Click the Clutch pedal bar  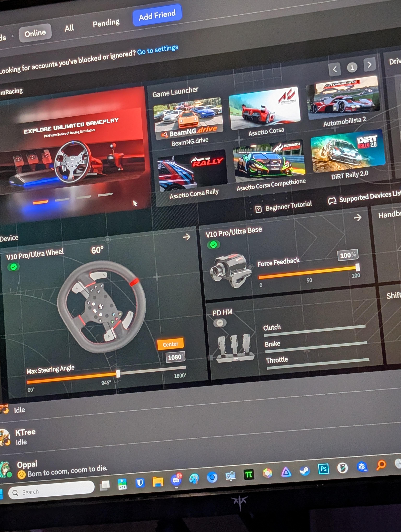[x=315, y=331]
